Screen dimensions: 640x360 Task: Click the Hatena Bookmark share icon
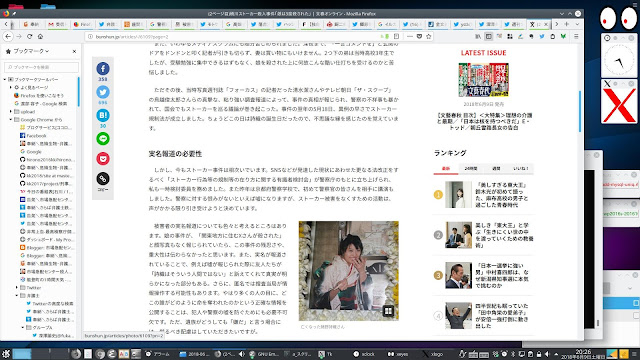103,115
